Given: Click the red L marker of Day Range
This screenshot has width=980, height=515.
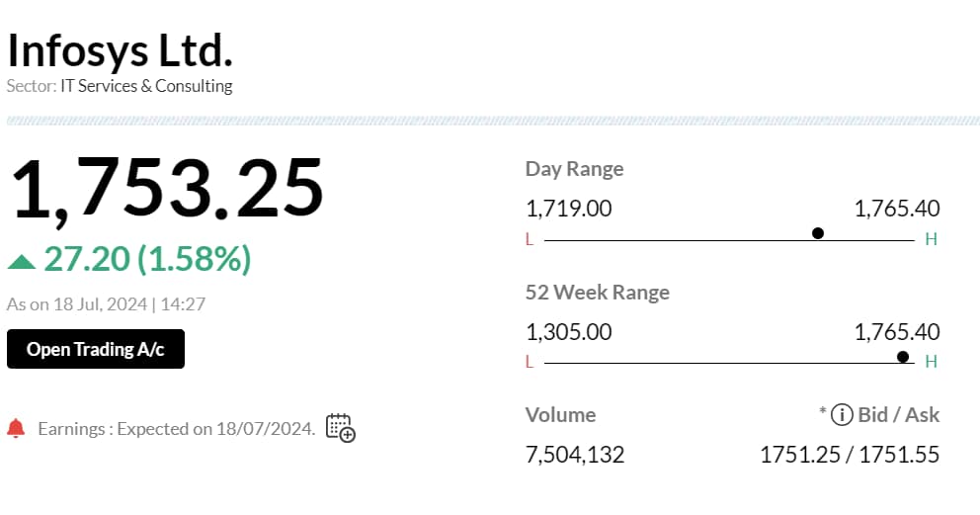Looking at the screenshot, I should click(530, 239).
